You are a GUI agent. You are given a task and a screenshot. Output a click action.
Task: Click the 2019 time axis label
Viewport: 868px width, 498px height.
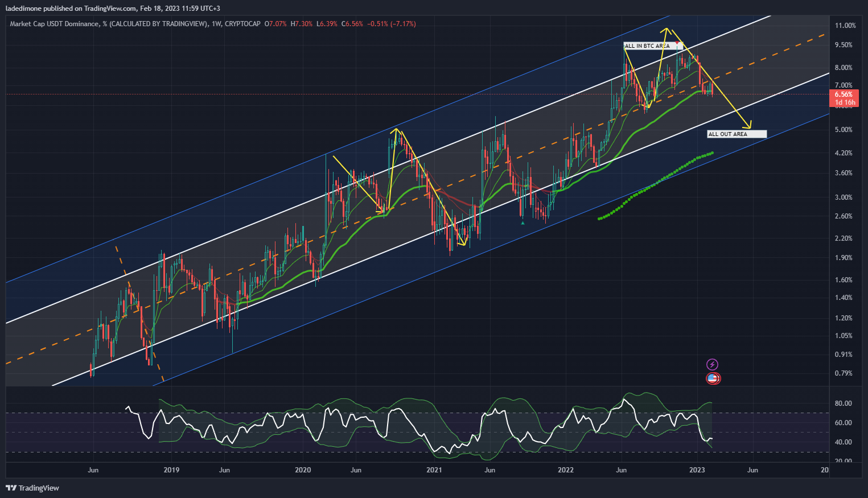pos(171,470)
